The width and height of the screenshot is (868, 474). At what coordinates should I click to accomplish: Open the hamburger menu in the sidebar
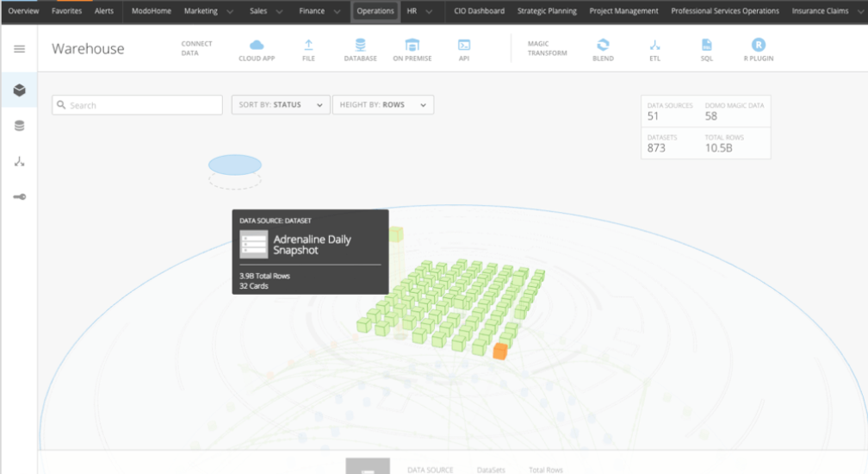(19, 49)
